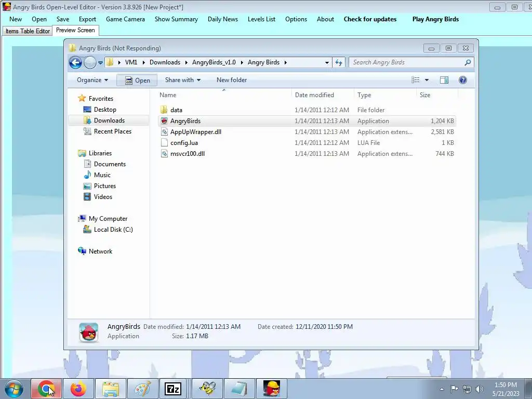Viewport: 532px width, 399px height.
Task: Open Firefox from the taskbar
Action: click(x=78, y=389)
